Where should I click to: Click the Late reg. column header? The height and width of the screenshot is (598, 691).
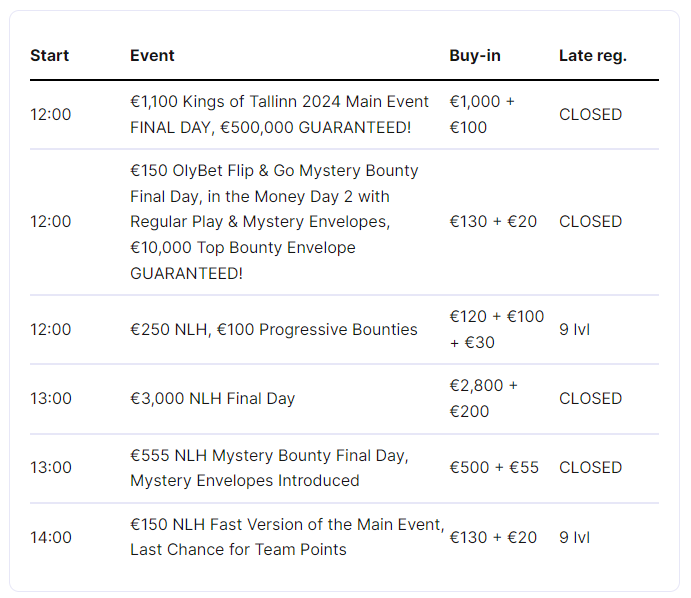click(592, 56)
